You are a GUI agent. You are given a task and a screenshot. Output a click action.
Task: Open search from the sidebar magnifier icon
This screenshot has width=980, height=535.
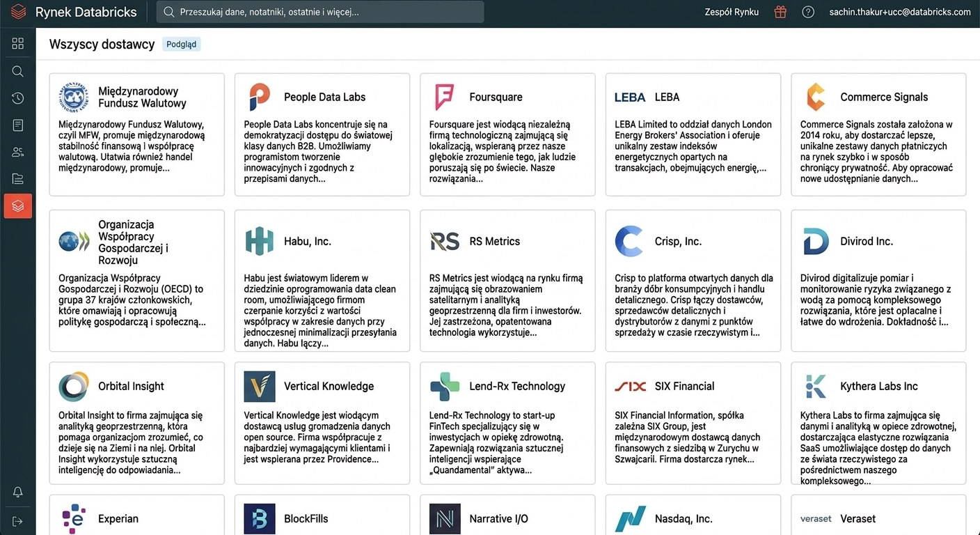(x=18, y=71)
